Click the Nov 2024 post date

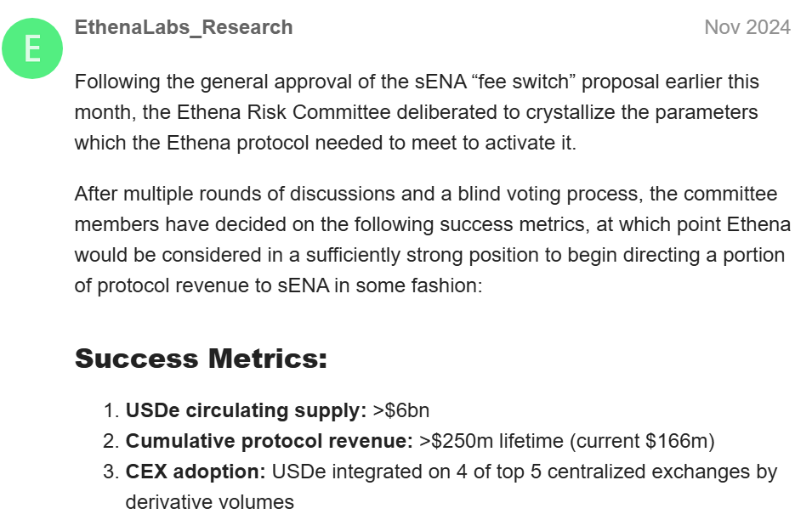point(747,27)
